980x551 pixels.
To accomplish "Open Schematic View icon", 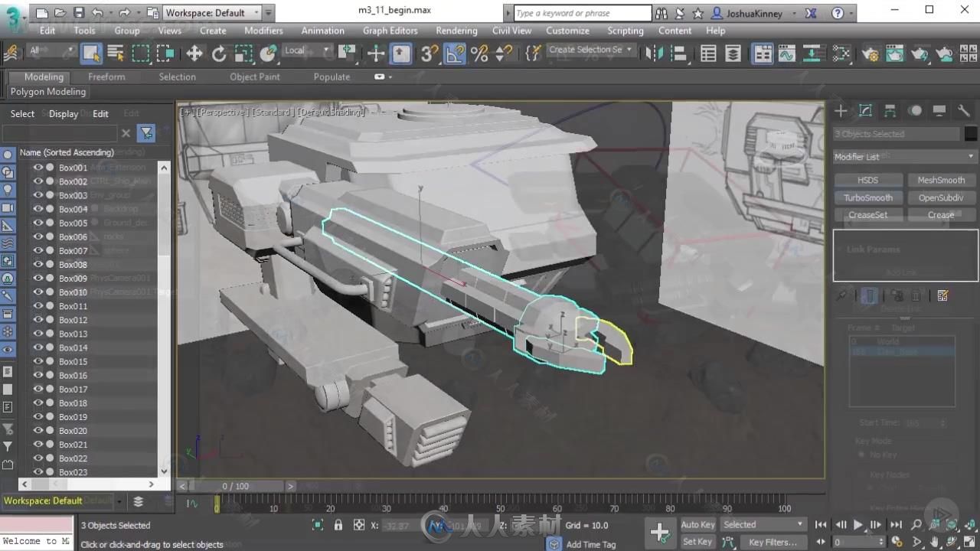I will (812, 53).
